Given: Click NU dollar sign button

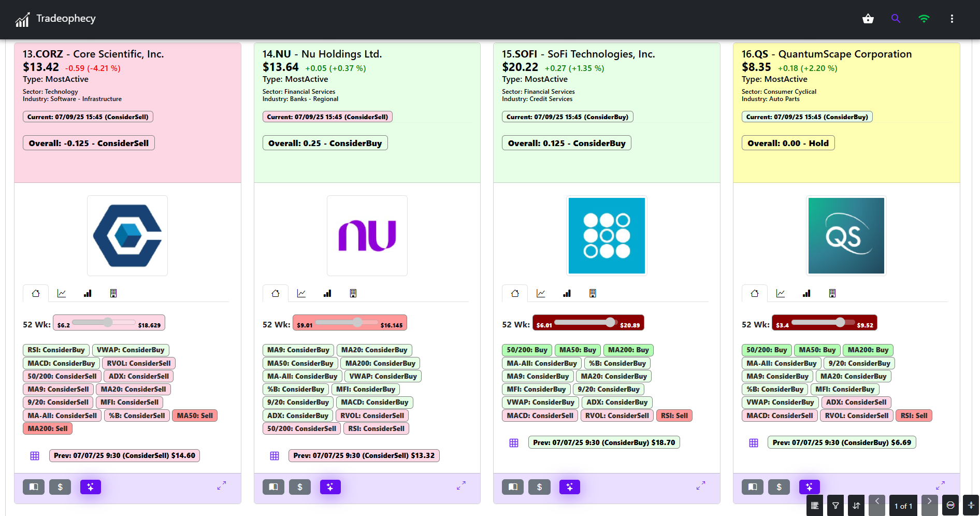Looking at the screenshot, I should tap(300, 487).
